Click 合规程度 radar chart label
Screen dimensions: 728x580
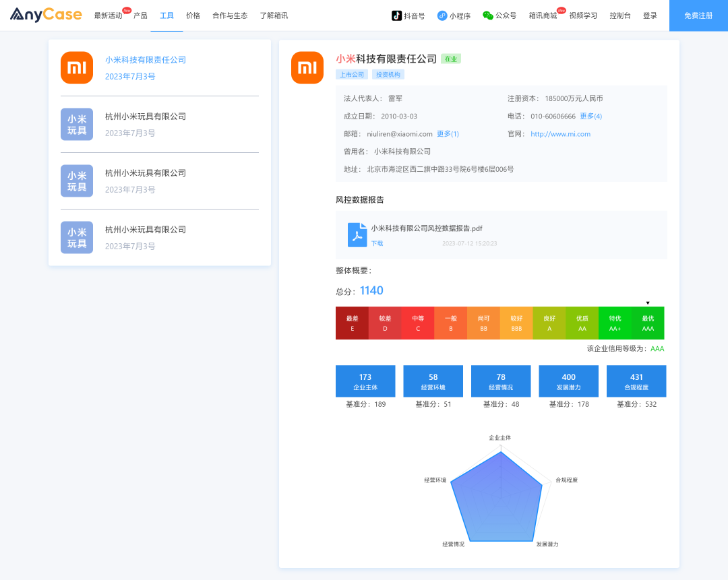[x=567, y=480]
